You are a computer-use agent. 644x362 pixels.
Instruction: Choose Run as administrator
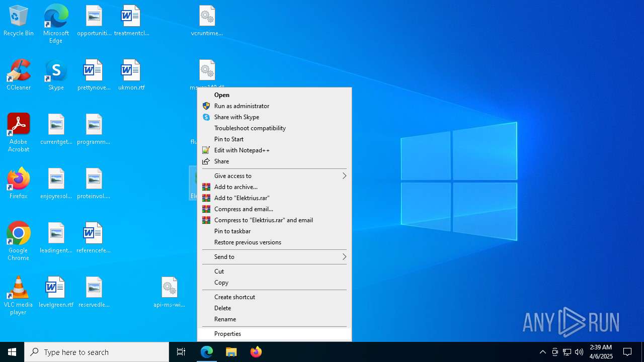pos(274,106)
